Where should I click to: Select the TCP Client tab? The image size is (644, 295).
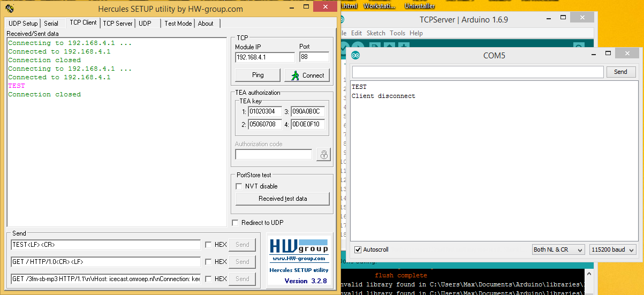tap(83, 22)
